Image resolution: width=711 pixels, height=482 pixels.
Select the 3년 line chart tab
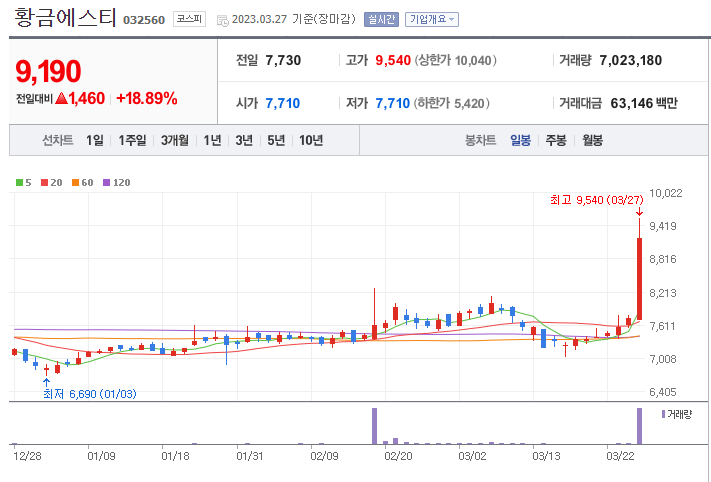[244, 141]
